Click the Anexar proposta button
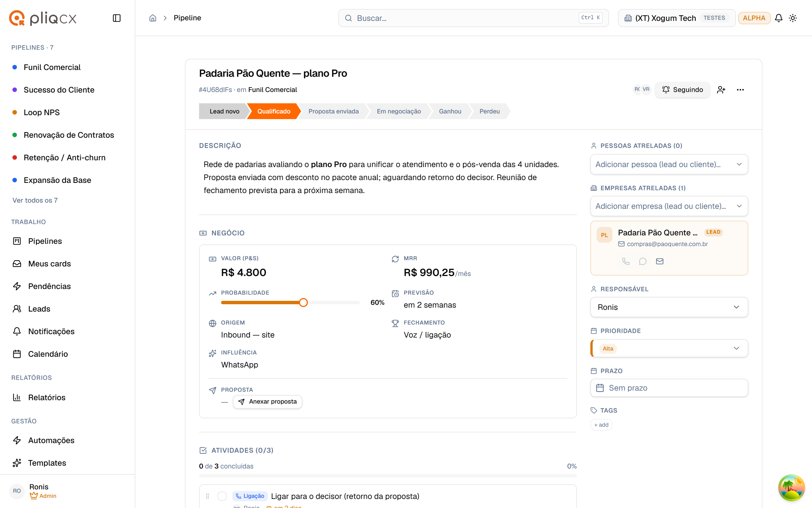812x508 pixels. (x=267, y=402)
